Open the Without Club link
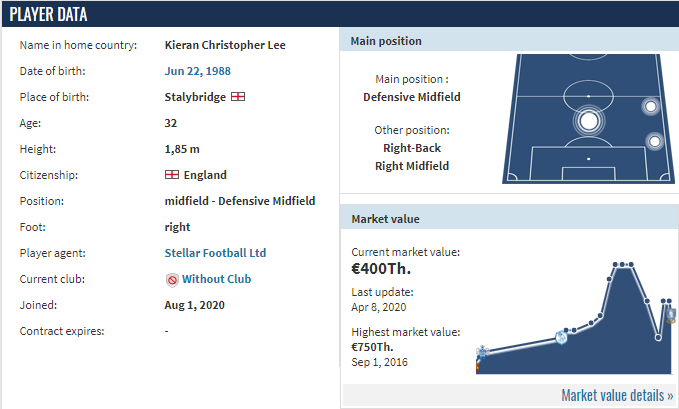Viewport: 679px width, 409px height. coord(217,279)
